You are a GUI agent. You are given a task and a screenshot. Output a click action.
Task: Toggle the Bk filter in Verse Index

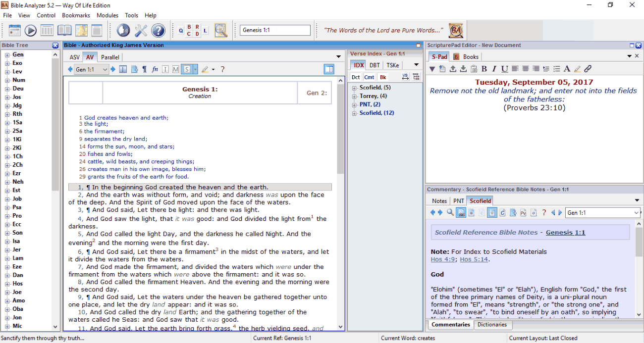point(383,77)
